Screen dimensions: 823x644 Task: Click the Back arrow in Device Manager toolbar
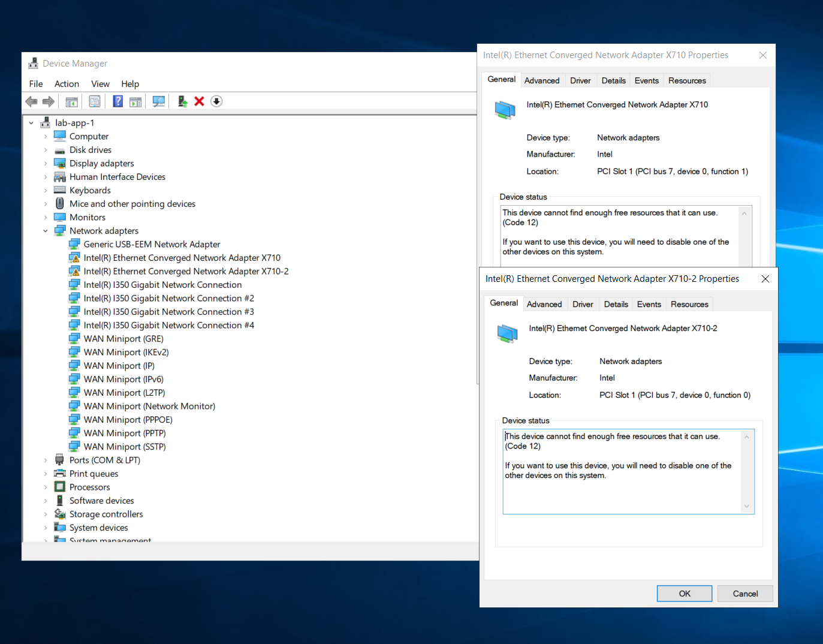click(x=32, y=101)
